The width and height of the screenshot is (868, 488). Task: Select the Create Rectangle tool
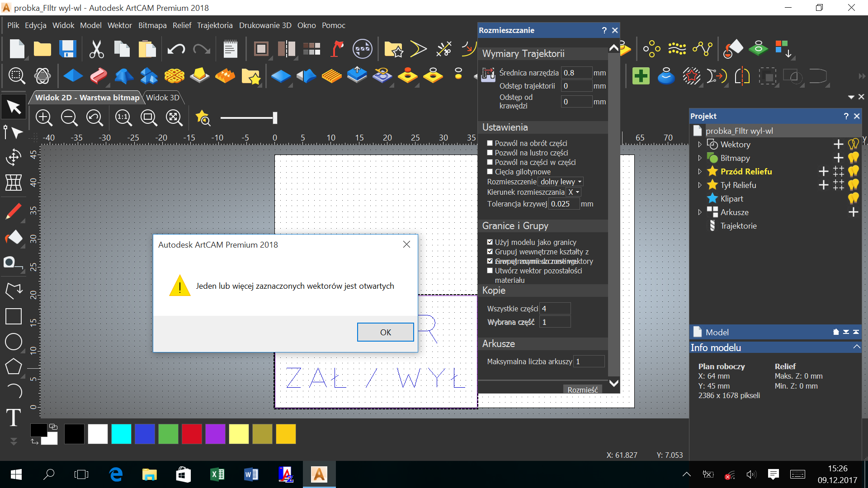pyautogui.click(x=14, y=316)
